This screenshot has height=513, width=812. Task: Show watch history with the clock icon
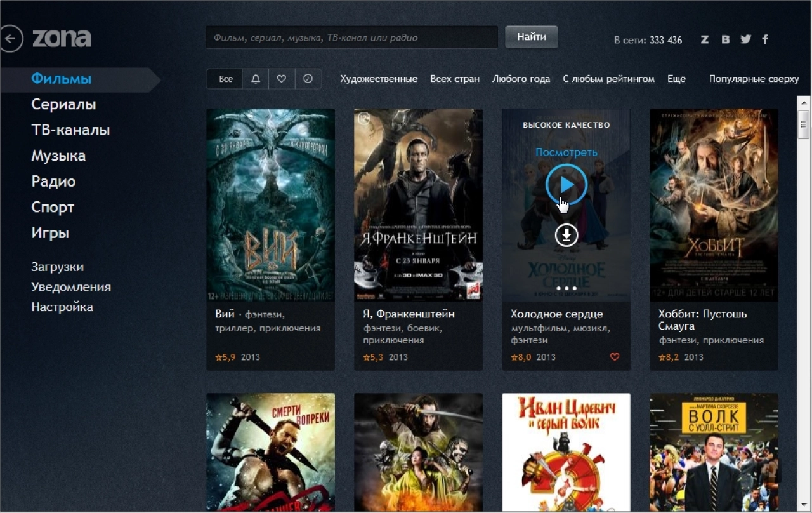pyautogui.click(x=308, y=79)
